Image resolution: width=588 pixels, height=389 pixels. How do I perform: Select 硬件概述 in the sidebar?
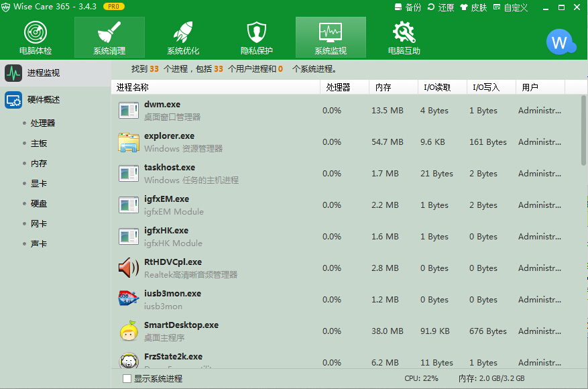[56, 100]
